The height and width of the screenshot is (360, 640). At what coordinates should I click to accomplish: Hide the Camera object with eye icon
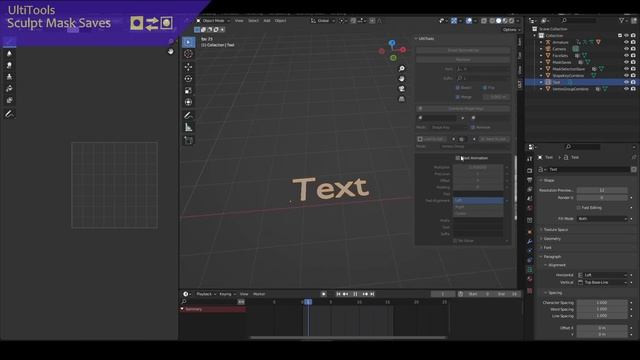(627, 49)
